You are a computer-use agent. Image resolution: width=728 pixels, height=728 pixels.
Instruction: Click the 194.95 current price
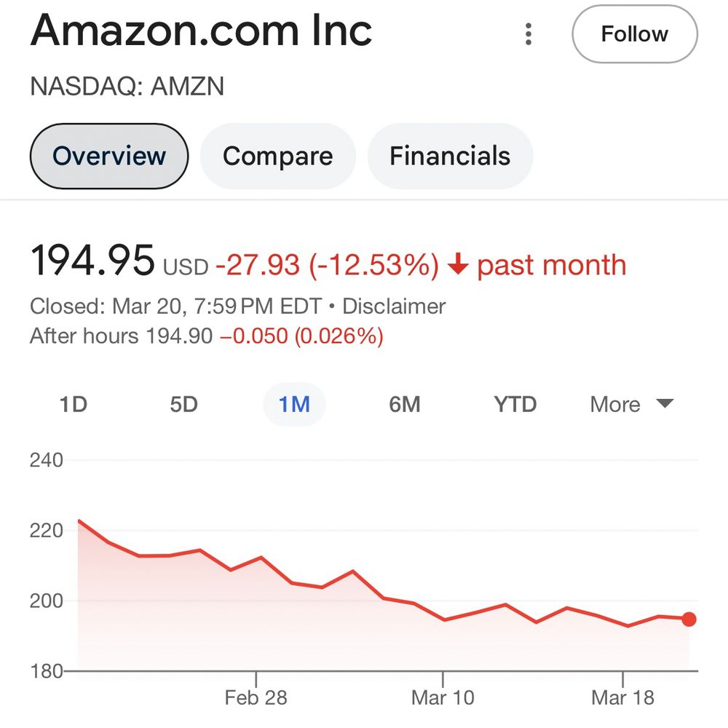(92, 261)
